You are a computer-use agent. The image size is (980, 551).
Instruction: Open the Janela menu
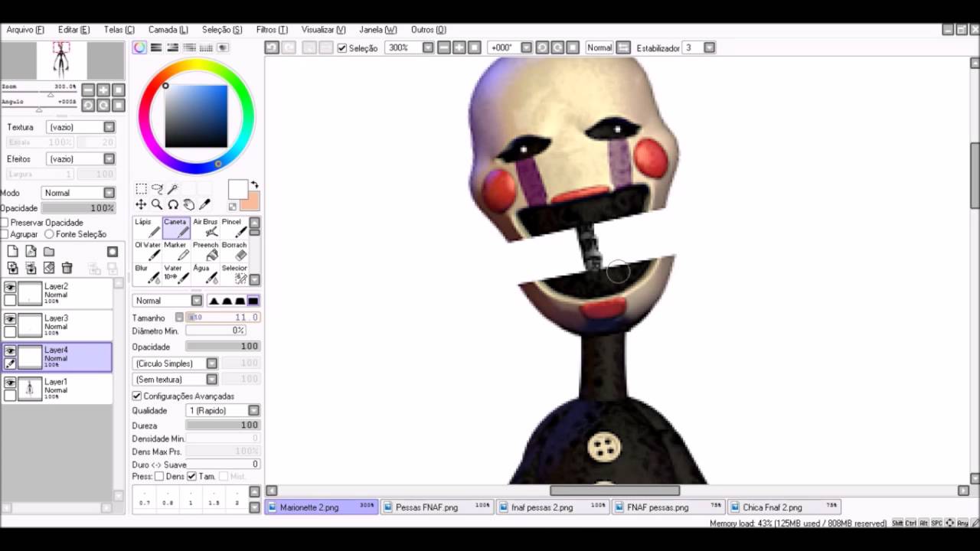(x=378, y=30)
